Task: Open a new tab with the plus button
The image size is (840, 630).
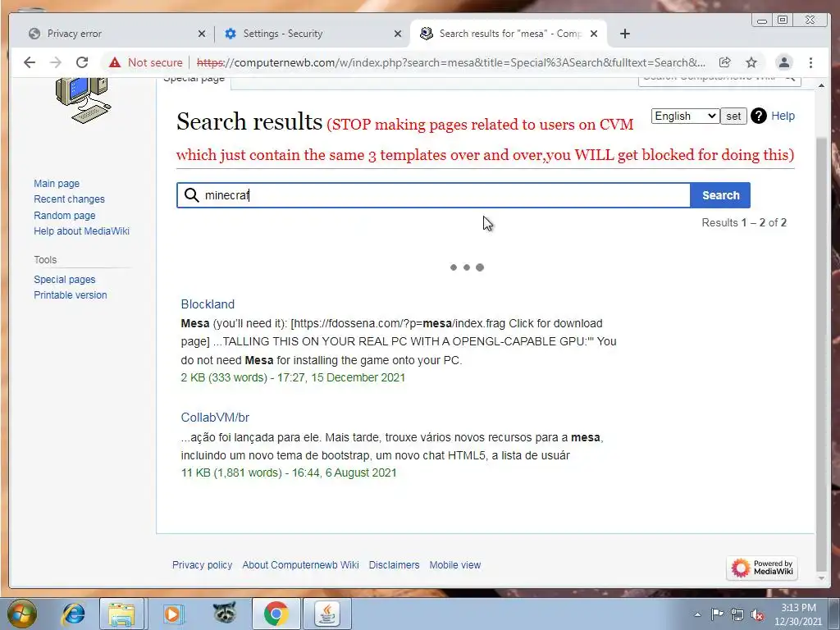Action: click(x=624, y=34)
